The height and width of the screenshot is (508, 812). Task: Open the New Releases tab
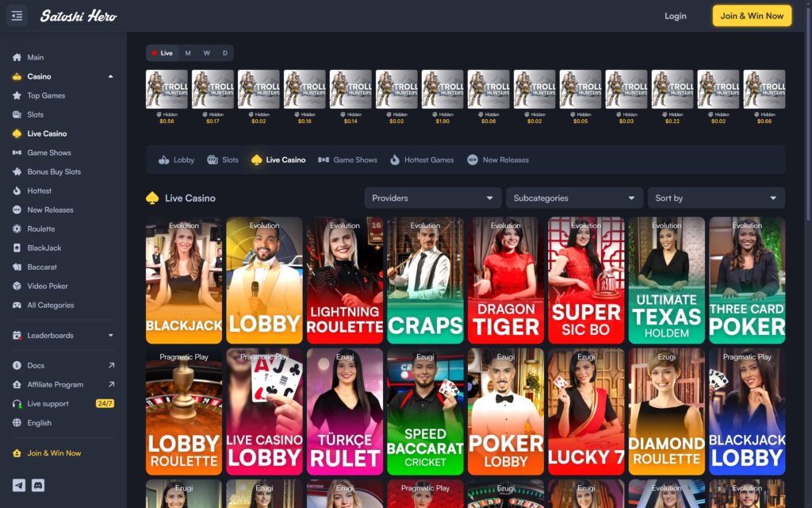tap(498, 160)
